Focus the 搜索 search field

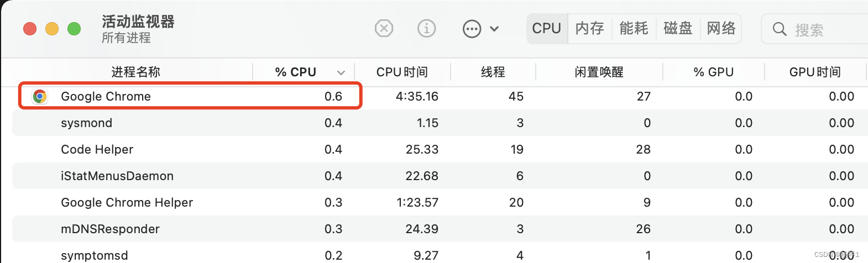(815, 29)
